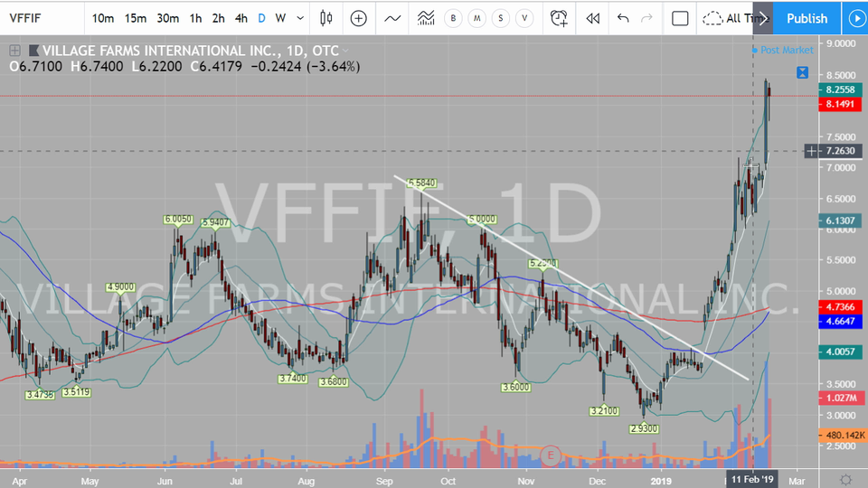Viewport: 868px width, 488px height.
Task: Open the symbol legend dropdown arrow
Action: coord(346,51)
